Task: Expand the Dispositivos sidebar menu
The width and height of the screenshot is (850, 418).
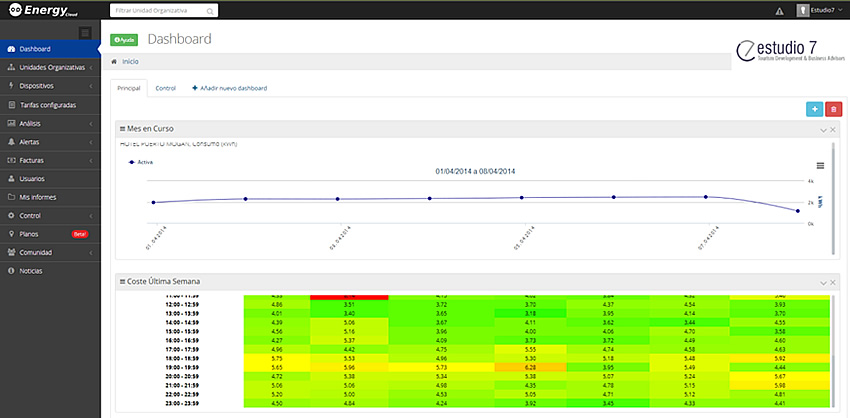Action: coord(50,86)
